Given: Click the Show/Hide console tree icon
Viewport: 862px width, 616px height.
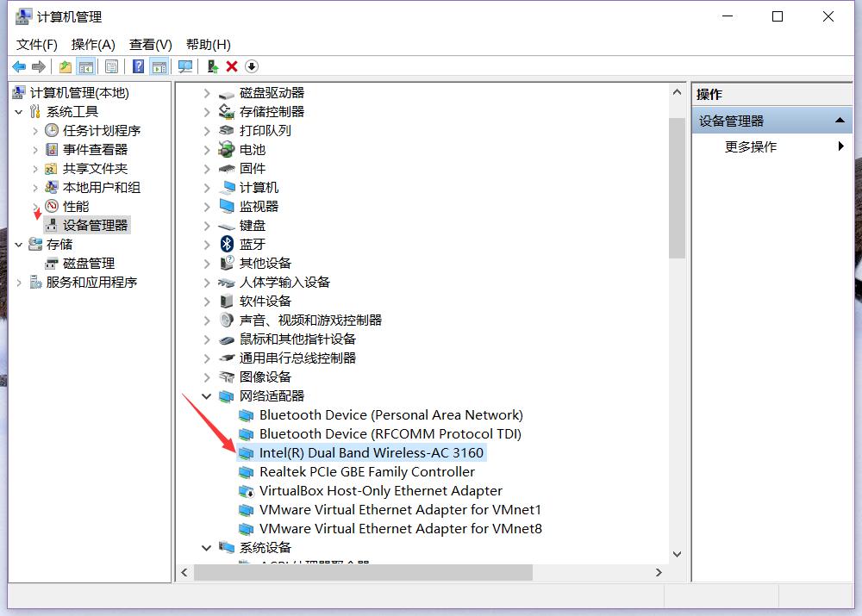Looking at the screenshot, I should coord(88,66).
